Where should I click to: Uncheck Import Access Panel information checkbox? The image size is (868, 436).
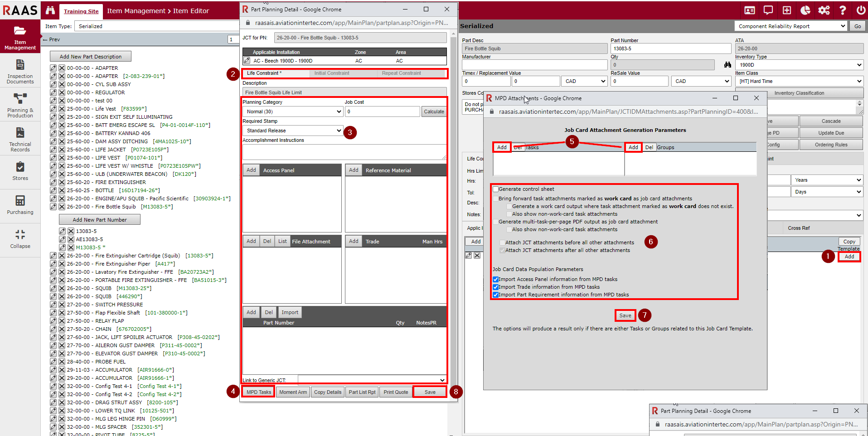pos(496,280)
